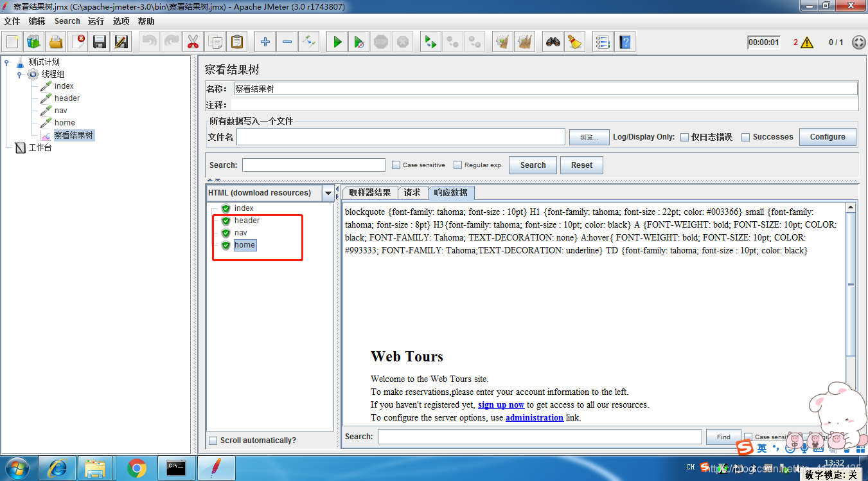Click the Copy icon
The image size is (868, 481).
[x=215, y=42]
